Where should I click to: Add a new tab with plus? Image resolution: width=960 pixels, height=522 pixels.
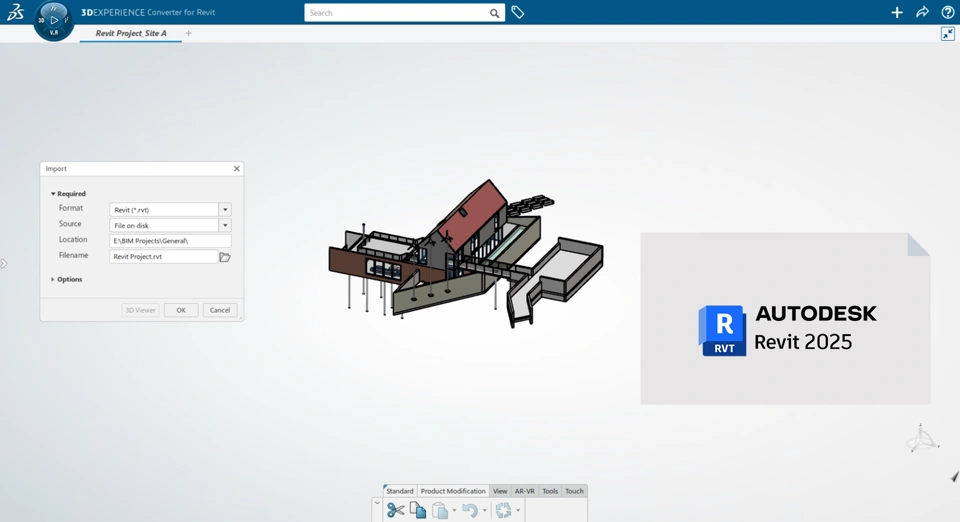(x=189, y=33)
